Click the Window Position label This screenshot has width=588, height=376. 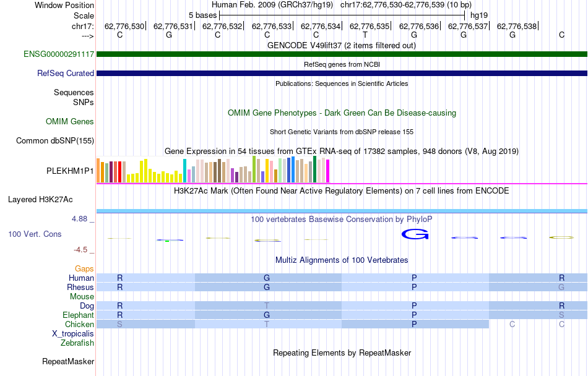(64, 6)
